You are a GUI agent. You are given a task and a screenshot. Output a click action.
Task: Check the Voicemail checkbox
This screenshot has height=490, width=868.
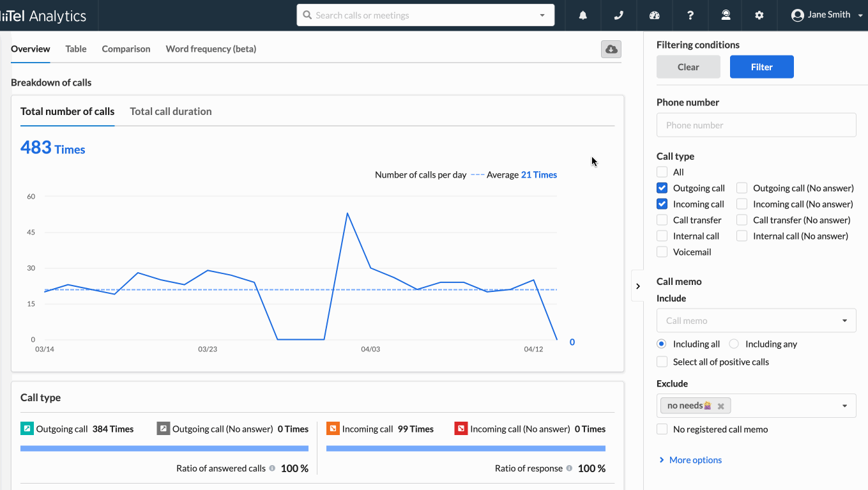(662, 252)
